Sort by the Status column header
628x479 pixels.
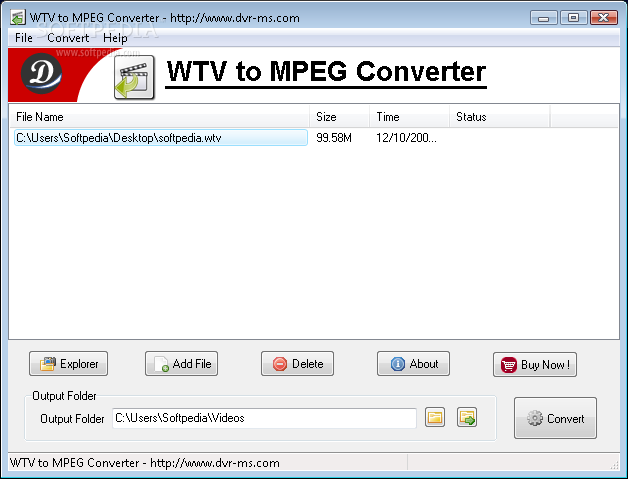point(499,117)
